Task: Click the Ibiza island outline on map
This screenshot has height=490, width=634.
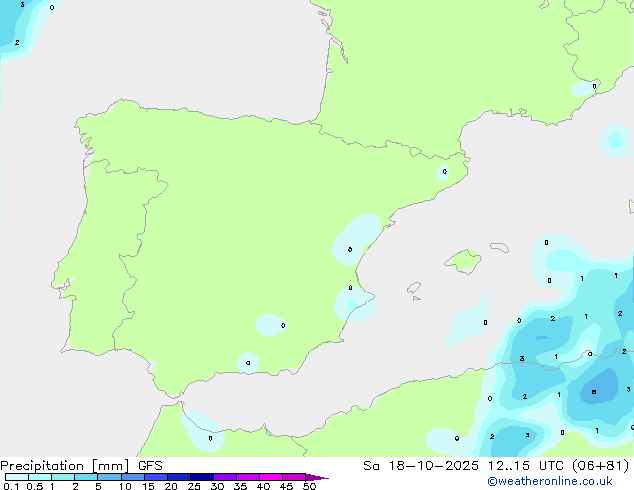Action: 414,288
